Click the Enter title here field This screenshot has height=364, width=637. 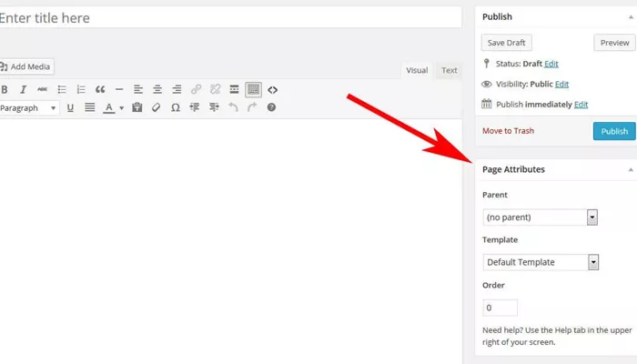pos(230,18)
